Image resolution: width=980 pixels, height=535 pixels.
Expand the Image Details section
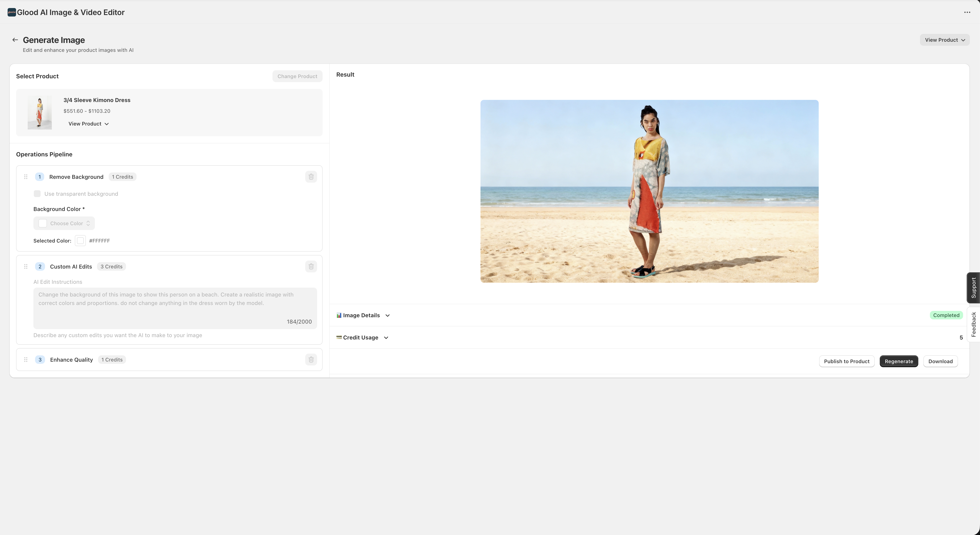coord(388,315)
